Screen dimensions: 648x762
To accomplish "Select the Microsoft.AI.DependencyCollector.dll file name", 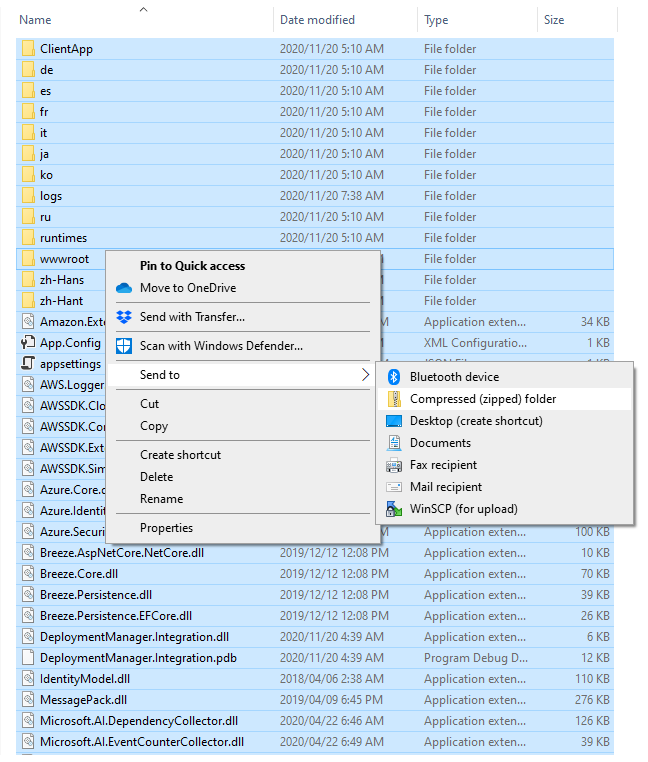I will click(x=139, y=721).
